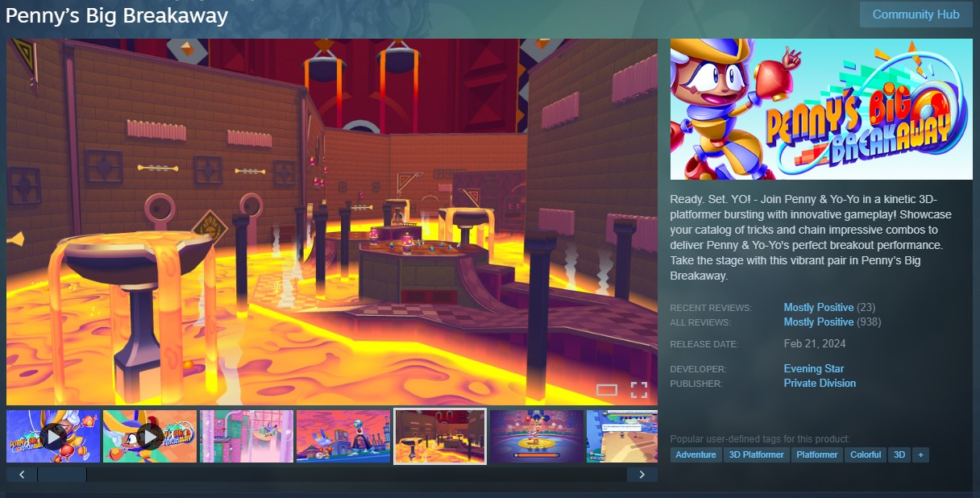Click the right arrow of thumbnail strip
Screen dimensions: 980x498
[642, 475]
